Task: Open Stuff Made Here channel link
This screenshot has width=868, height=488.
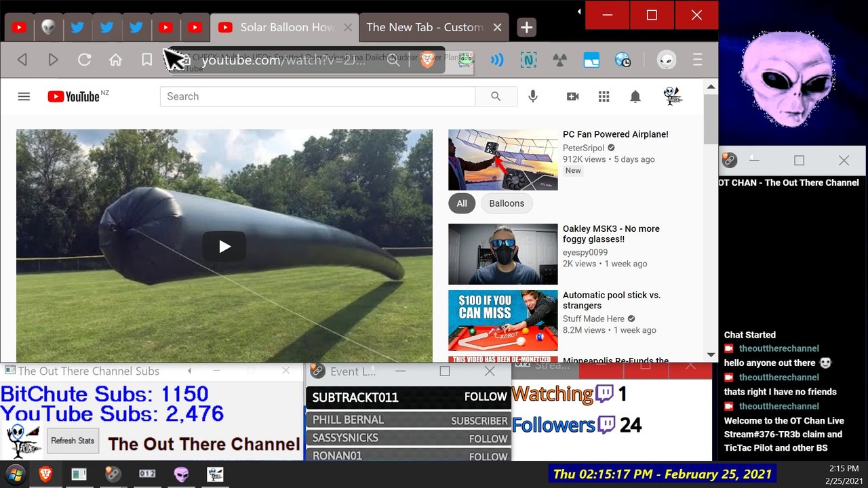Action: point(593,319)
